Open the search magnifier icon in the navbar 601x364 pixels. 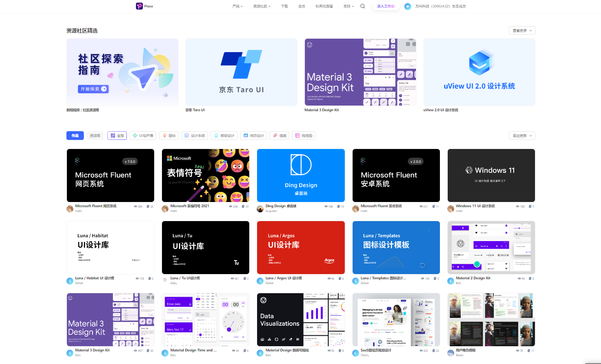coord(363,6)
